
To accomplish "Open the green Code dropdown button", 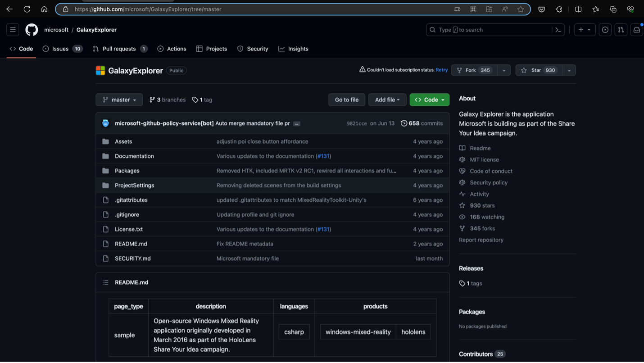I will 430,100.
